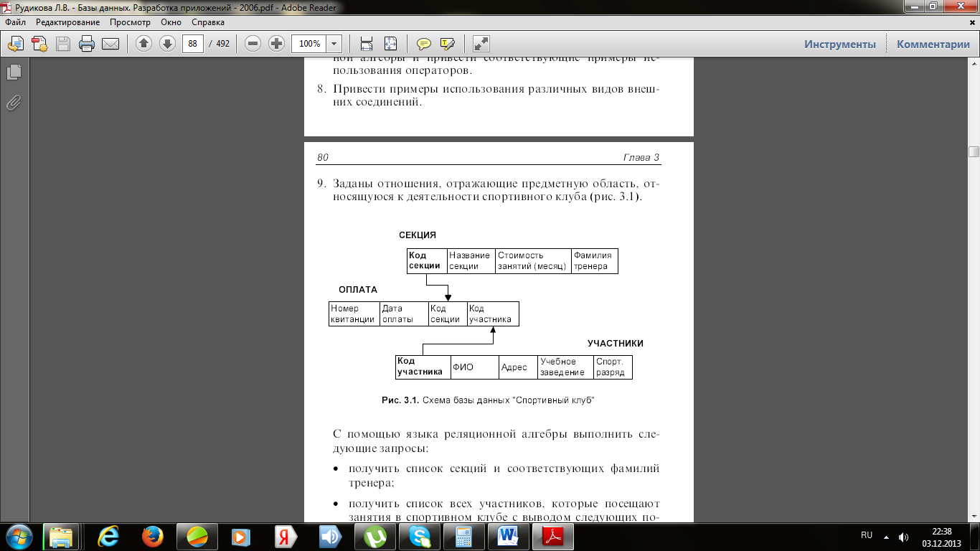Click the 'Название секции' cell
The height and width of the screenshot is (551, 980).
tap(471, 260)
